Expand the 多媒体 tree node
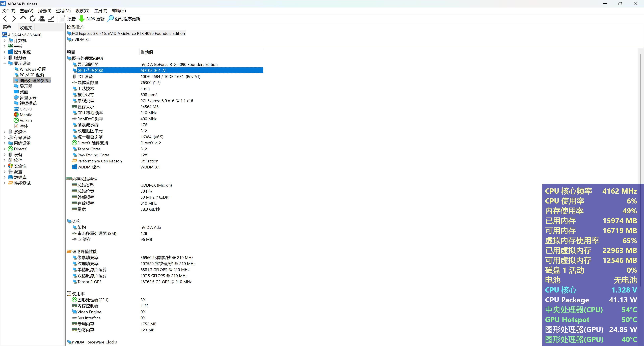The image size is (644, 346). (x=5, y=132)
